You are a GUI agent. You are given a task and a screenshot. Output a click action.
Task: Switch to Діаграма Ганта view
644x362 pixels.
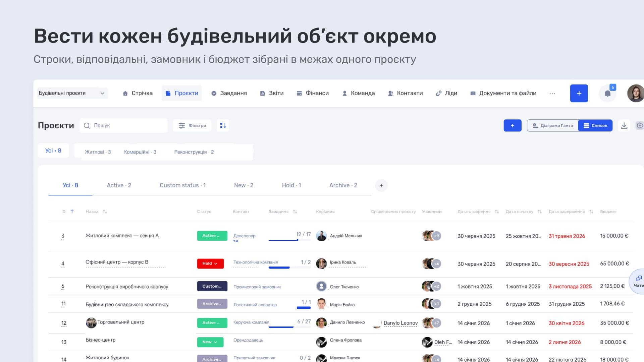coord(553,125)
